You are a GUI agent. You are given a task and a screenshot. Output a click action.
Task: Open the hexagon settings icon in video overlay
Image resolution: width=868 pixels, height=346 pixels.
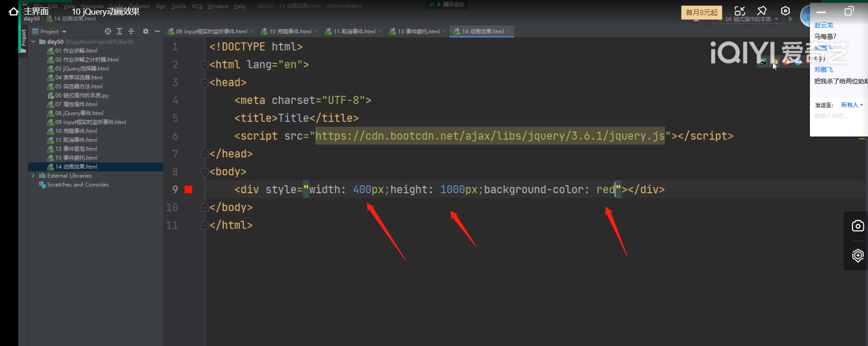(786, 11)
